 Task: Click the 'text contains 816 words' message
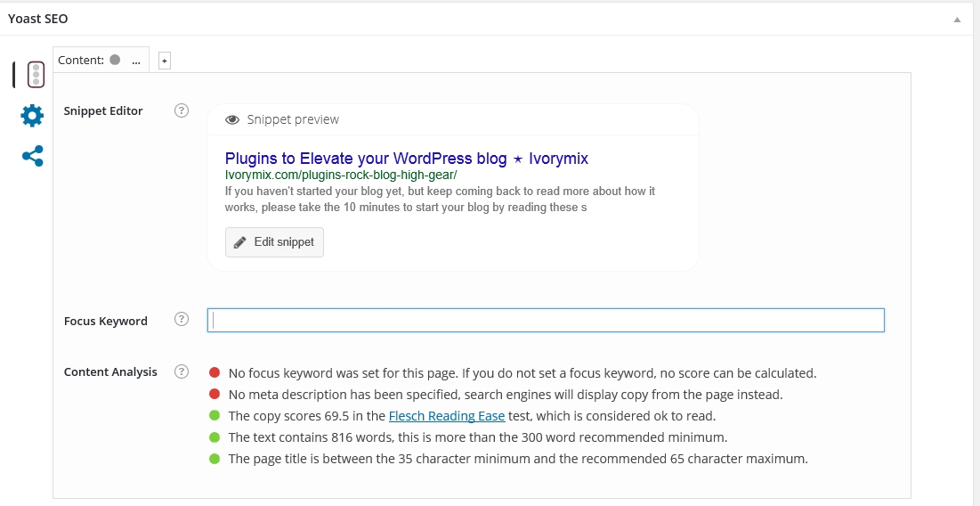click(478, 437)
